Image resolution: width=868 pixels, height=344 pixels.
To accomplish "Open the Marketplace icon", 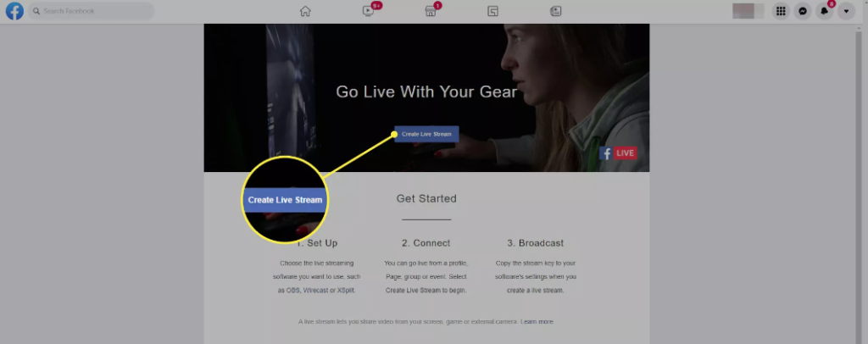I will 431,11.
